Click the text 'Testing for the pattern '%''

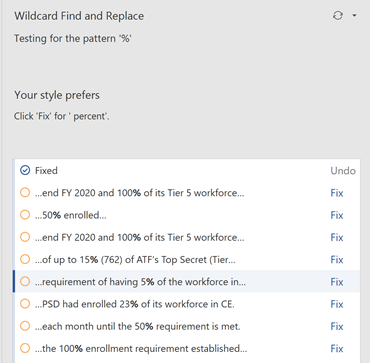click(73, 39)
